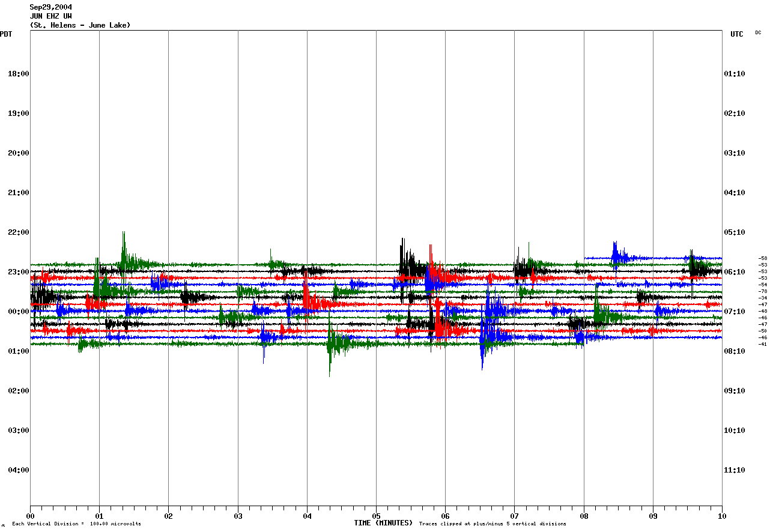Click the UTC axis label
This screenshot has width=770, height=532.
click(x=737, y=34)
